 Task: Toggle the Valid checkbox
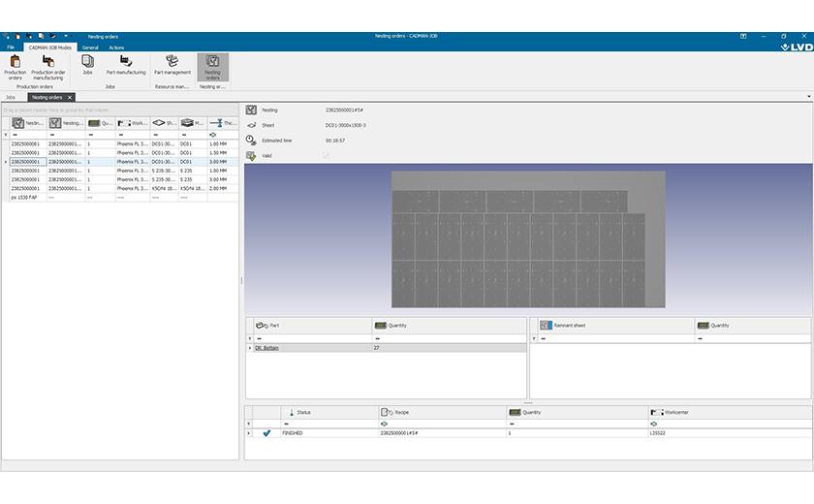(326, 155)
